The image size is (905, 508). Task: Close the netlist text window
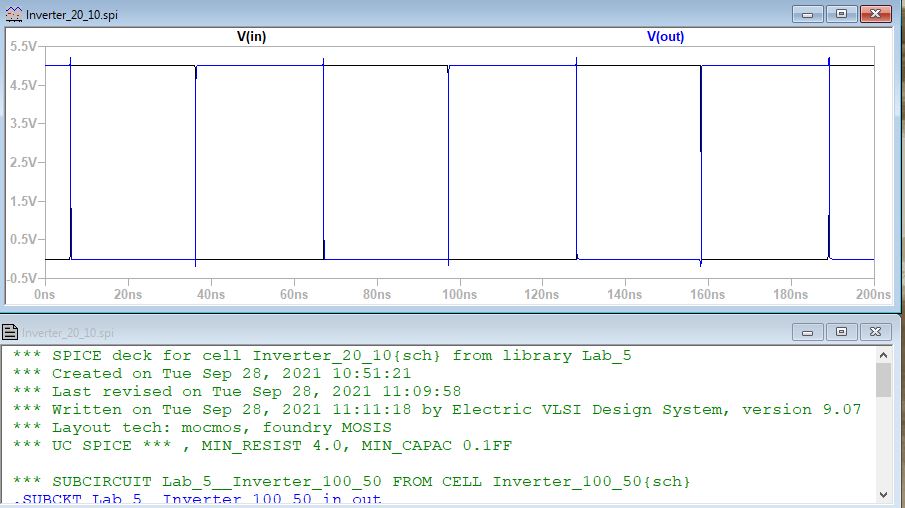coord(875,332)
